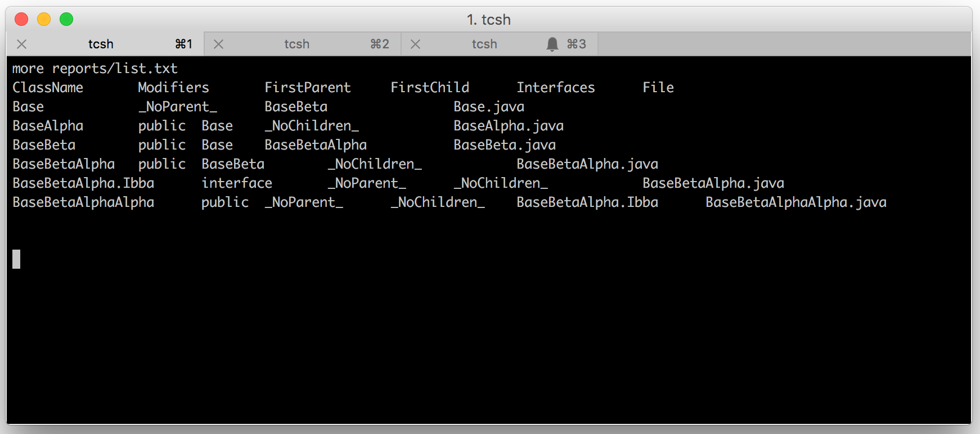Switch to the tcsh tab labeled ⌘3
The image size is (980, 434).
pyautogui.click(x=499, y=44)
